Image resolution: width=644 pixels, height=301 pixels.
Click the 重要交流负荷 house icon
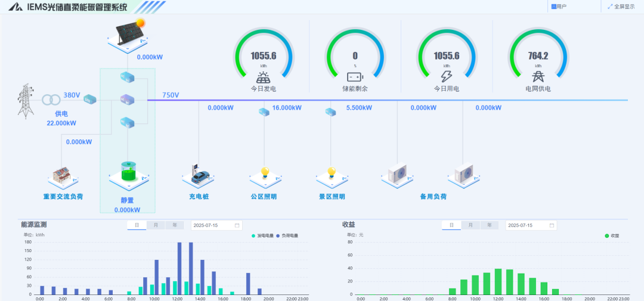(62, 175)
